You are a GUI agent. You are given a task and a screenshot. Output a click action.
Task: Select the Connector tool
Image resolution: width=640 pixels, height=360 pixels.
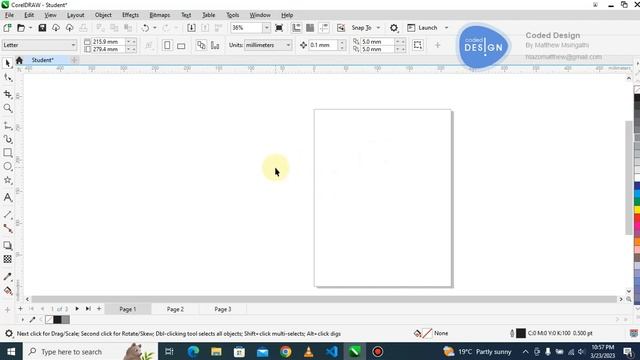pyautogui.click(x=7, y=228)
